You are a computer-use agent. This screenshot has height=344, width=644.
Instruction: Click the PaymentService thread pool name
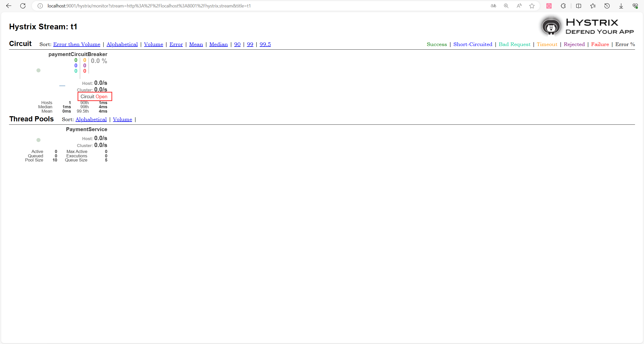point(87,129)
